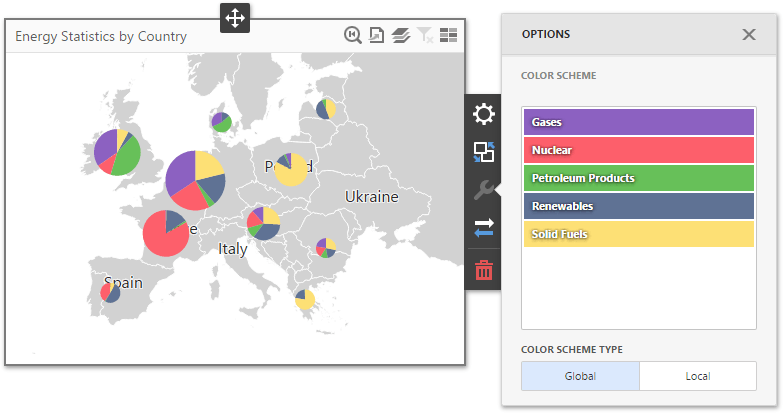Click the Energy Statistics by Country title
Screen dimensions: 783x413
coord(101,36)
